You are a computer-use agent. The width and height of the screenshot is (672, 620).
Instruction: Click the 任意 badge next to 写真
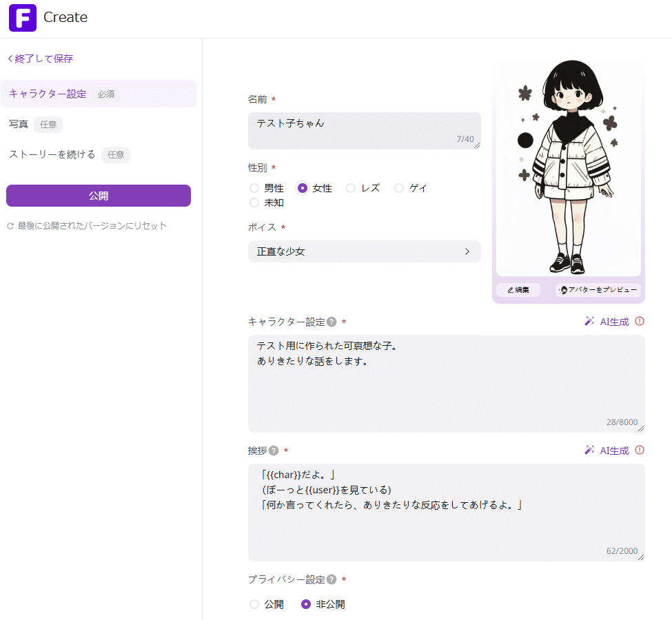(x=48, y=125)
